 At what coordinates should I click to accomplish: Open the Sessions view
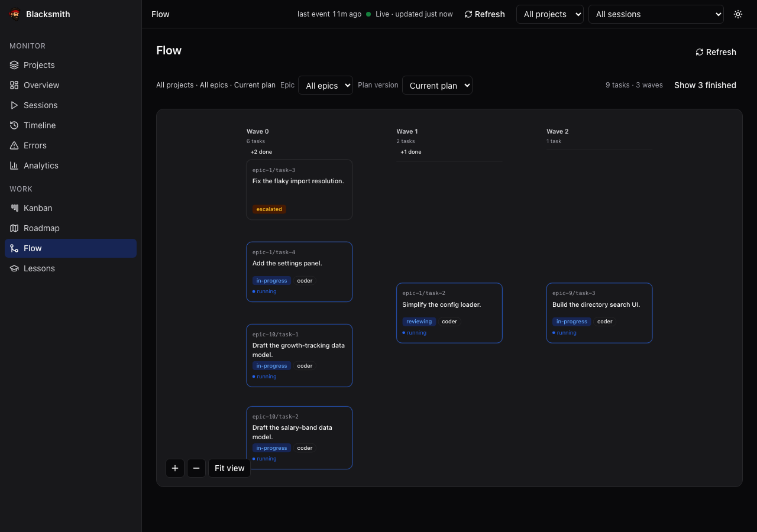click(70, 105)
